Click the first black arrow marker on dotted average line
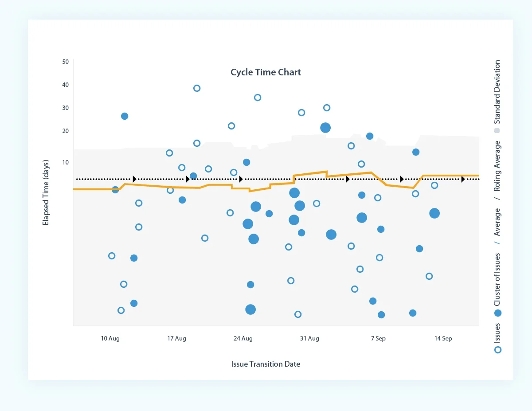 [135, 179]
